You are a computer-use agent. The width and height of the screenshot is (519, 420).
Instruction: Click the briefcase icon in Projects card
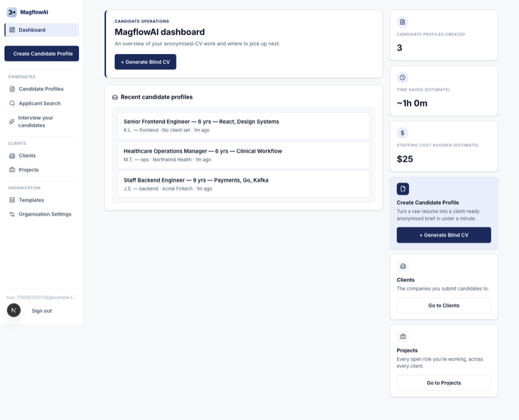tap(403, 336)
